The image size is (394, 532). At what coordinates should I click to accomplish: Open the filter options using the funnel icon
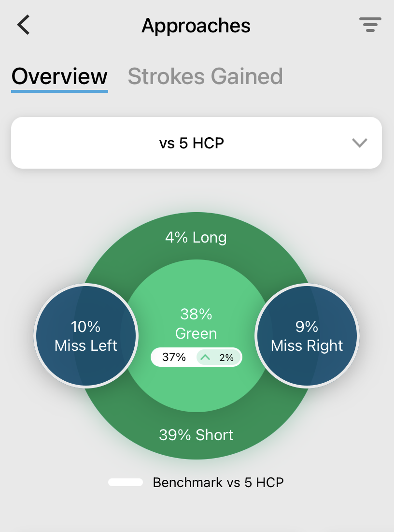tap(370, 25)
